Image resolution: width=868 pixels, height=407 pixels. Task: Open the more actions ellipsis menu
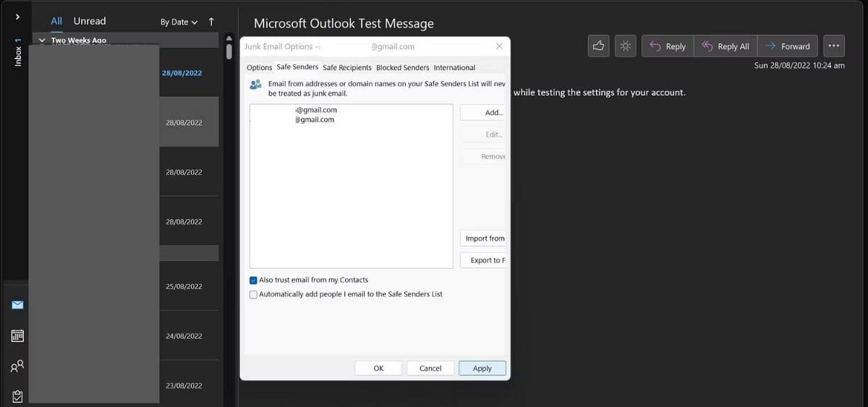click(x=834, y=46)
